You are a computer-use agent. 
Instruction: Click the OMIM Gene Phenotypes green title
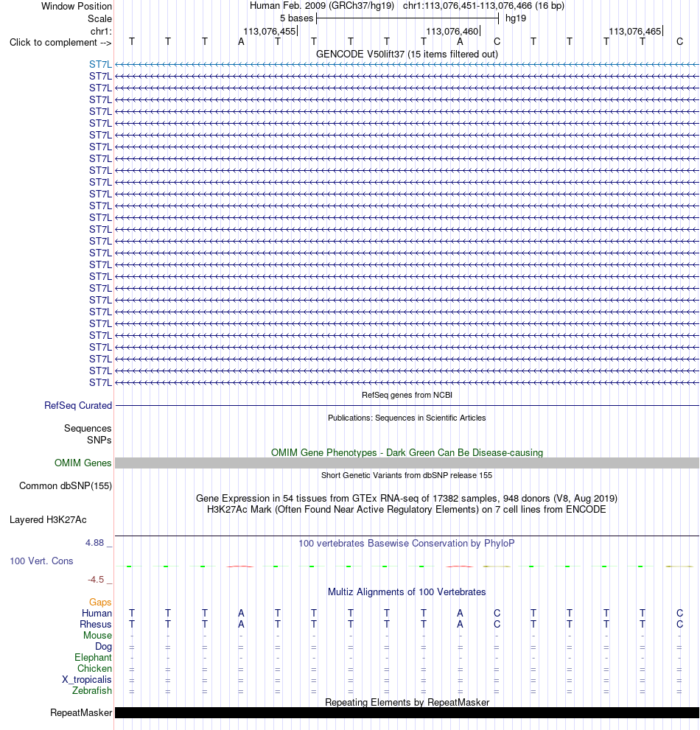[x=407, y=452]
